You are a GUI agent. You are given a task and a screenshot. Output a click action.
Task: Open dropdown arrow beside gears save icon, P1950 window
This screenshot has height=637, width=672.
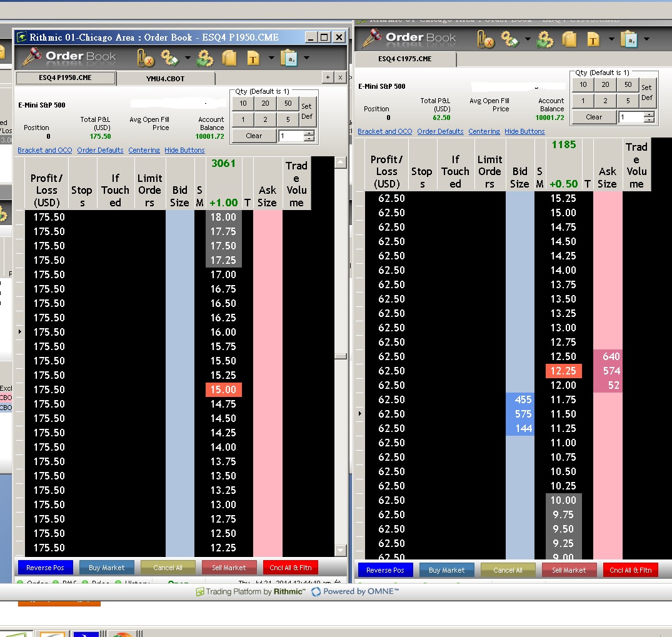188,58
